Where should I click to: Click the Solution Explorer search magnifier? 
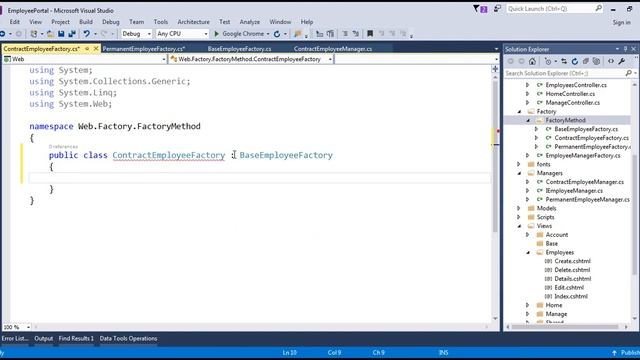pyautogui.click(x=629, y=73)
